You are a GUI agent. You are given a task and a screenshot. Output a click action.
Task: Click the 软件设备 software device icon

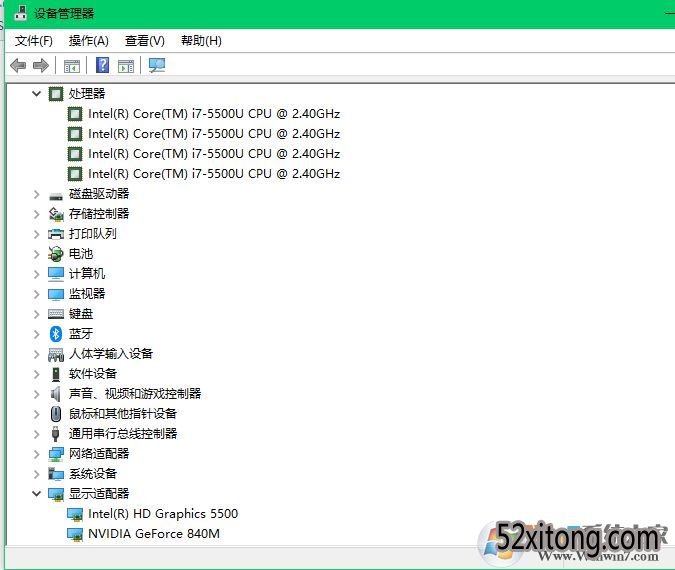coord(56,374)
